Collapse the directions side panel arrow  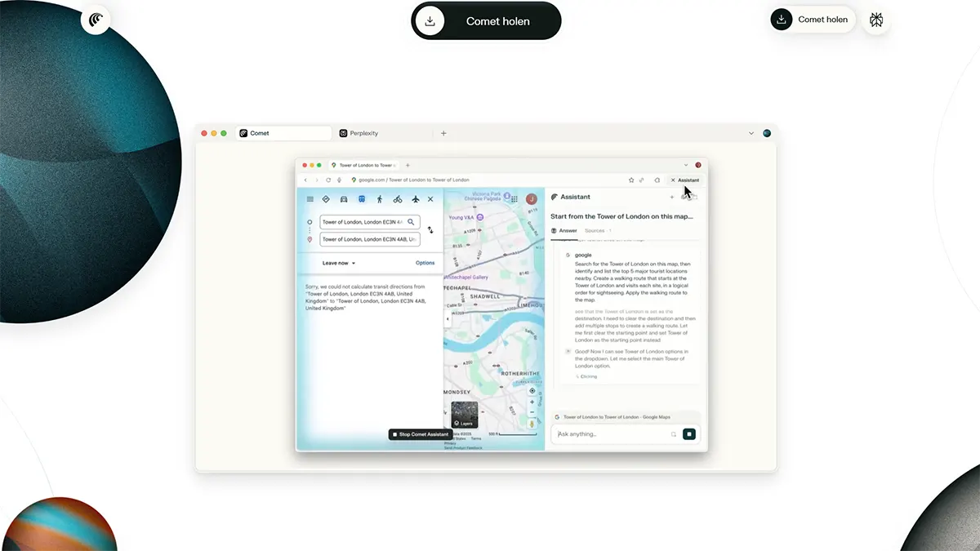(x=447, y=319)
